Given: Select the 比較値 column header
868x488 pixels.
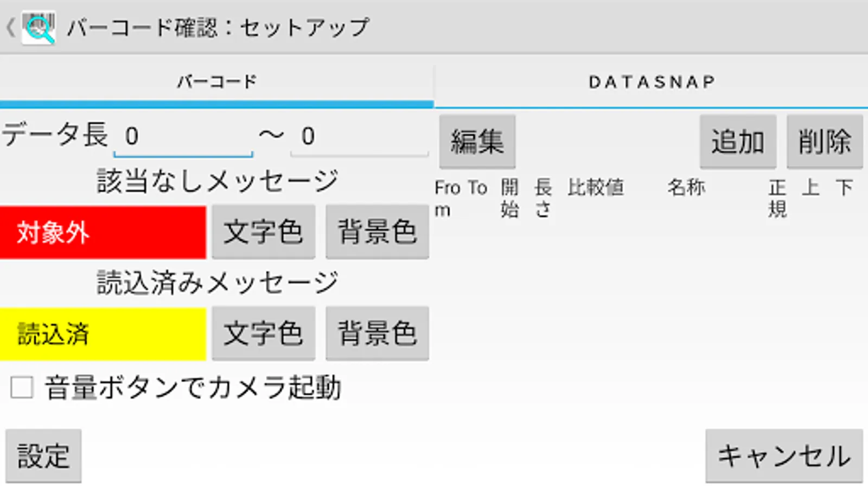Looking at the screenshot, I should tap(596, 188).
